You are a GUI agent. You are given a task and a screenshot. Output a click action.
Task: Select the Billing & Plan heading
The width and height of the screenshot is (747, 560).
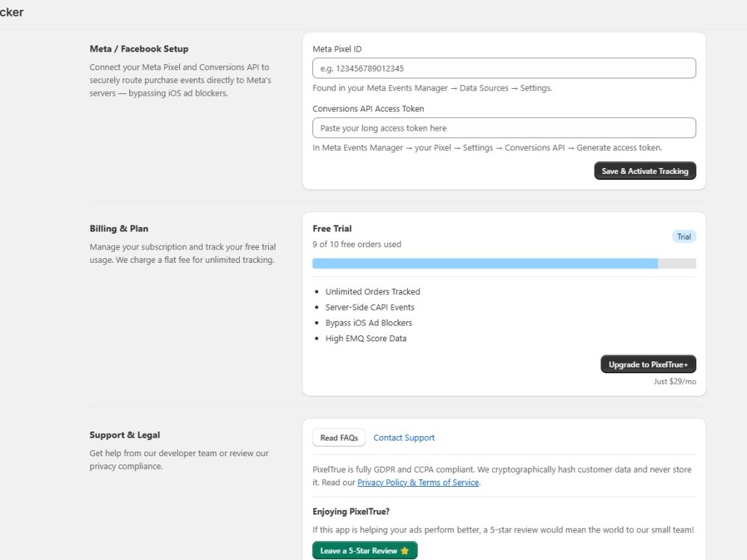click(x=119, y=228)
